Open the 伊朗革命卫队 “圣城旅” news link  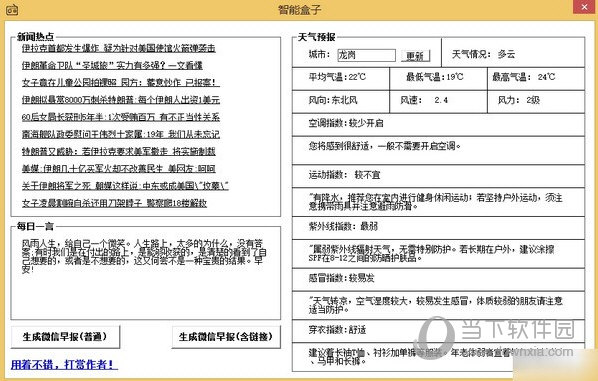(112, 65)
